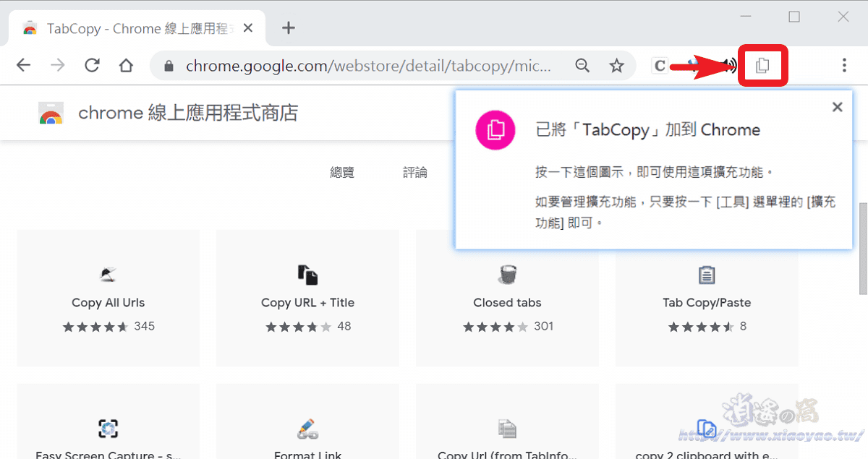Go back to the previous page

click(x=24, y=66)
